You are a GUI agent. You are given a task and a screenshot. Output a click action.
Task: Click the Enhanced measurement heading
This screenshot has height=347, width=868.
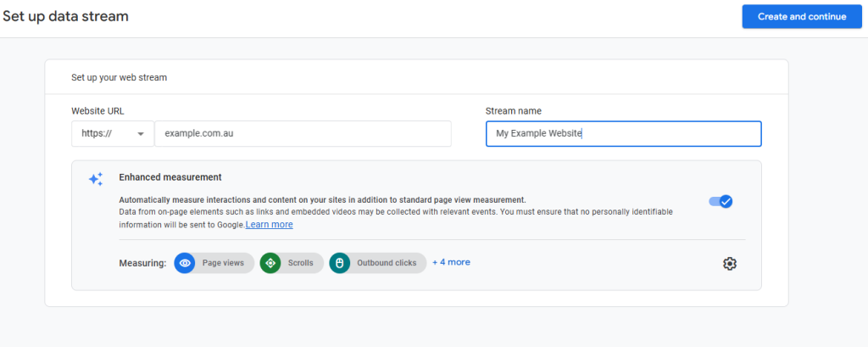point(170,177)
